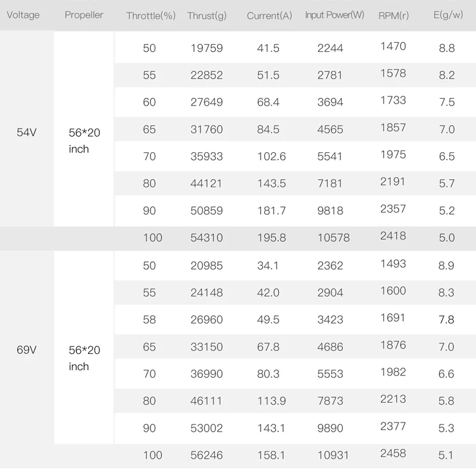This screenshot has height=476, width=476.
Task: Click thrust value 54310
Action: click(206, 237)
